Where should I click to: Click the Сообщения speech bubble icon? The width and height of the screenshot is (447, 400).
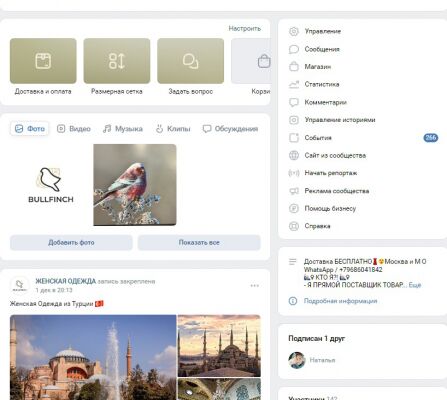[x=294, y=49]
